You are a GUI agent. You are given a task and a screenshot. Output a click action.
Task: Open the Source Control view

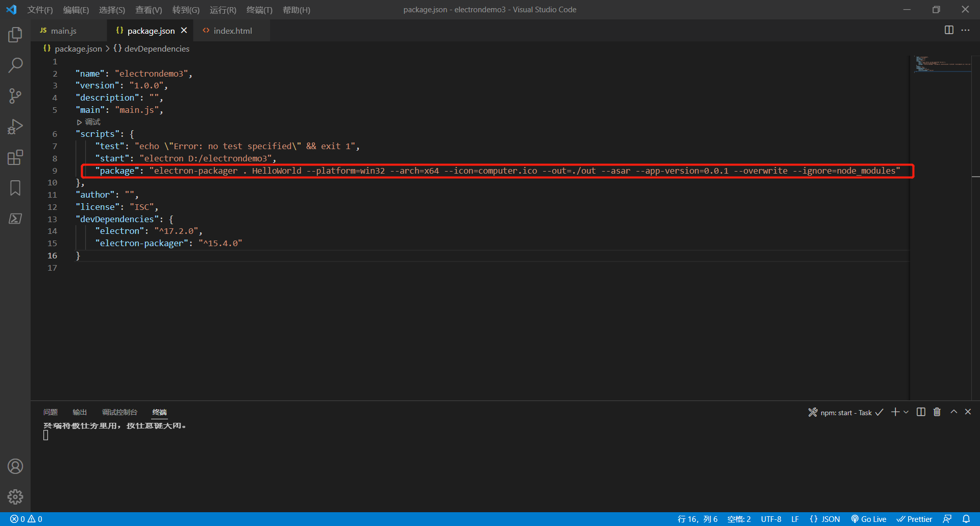click(15, 96)
